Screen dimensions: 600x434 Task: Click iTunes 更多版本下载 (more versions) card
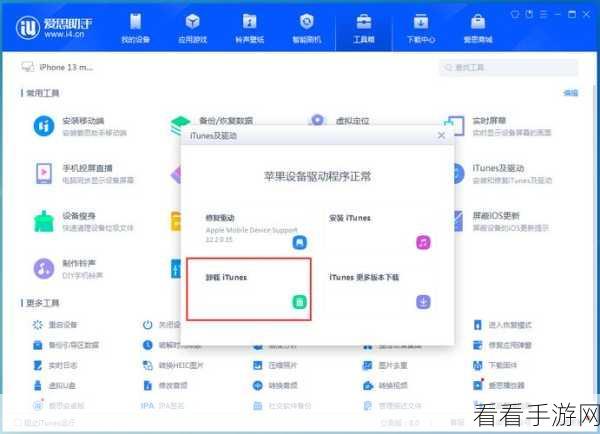[x=380, y=289]
